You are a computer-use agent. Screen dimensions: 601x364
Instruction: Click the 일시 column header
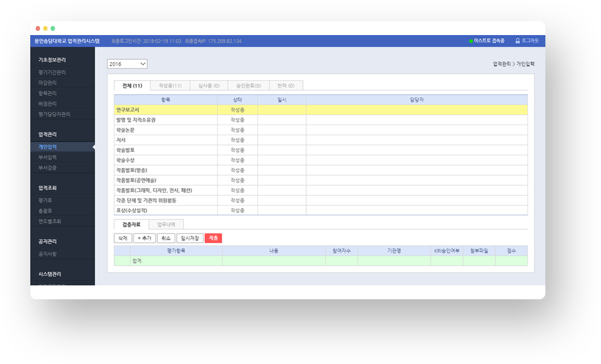click(x=282, y=100)
